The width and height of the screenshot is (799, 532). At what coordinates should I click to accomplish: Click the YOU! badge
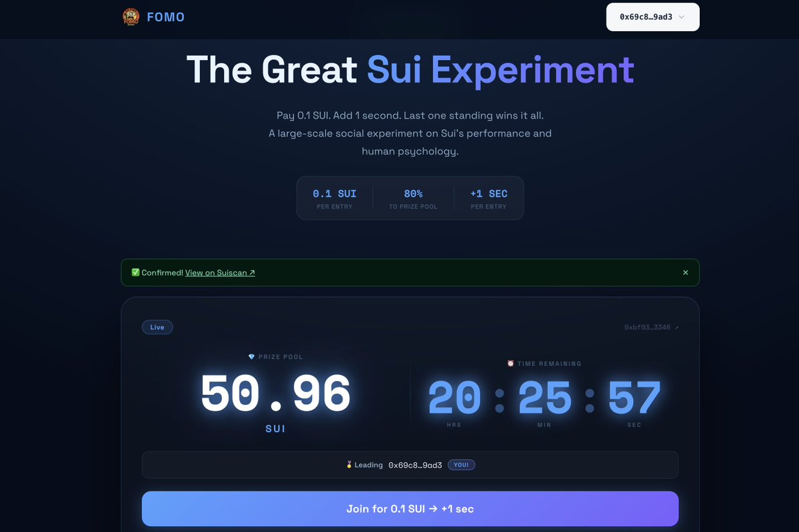461,465
